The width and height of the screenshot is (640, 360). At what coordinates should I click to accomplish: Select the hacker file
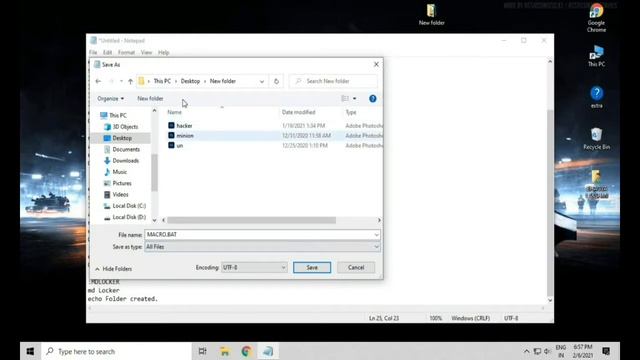[184, 126]
